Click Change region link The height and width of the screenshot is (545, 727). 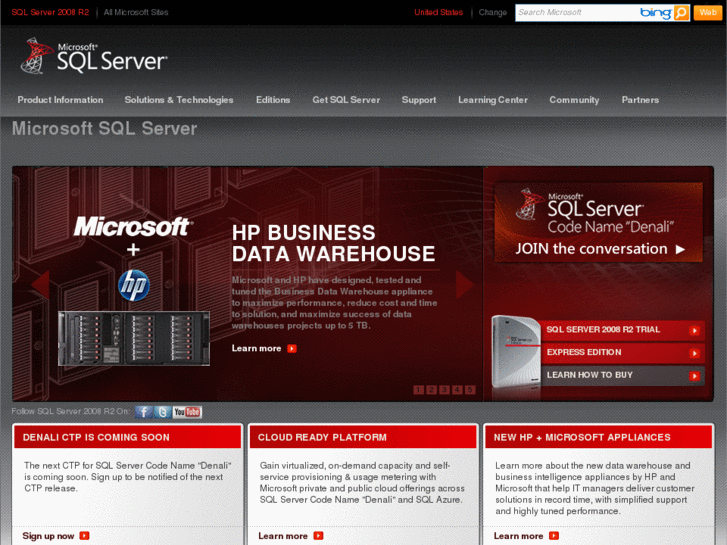492,13
